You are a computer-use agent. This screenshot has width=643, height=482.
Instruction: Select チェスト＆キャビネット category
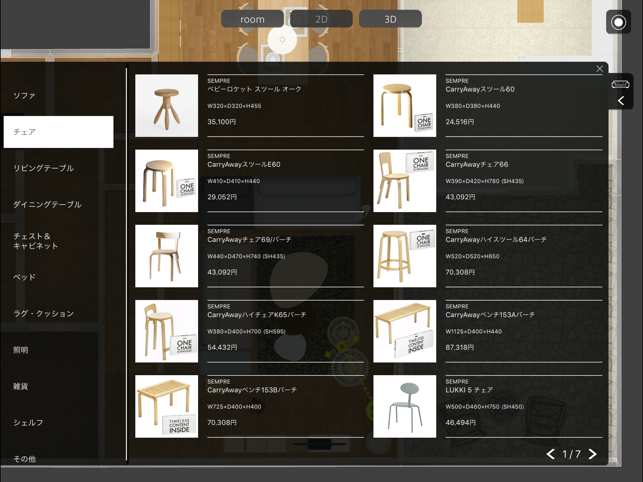click(36, 241)
